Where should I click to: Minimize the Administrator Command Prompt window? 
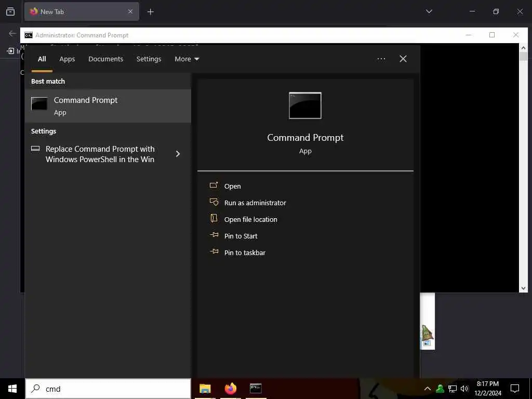click(469, 35)
